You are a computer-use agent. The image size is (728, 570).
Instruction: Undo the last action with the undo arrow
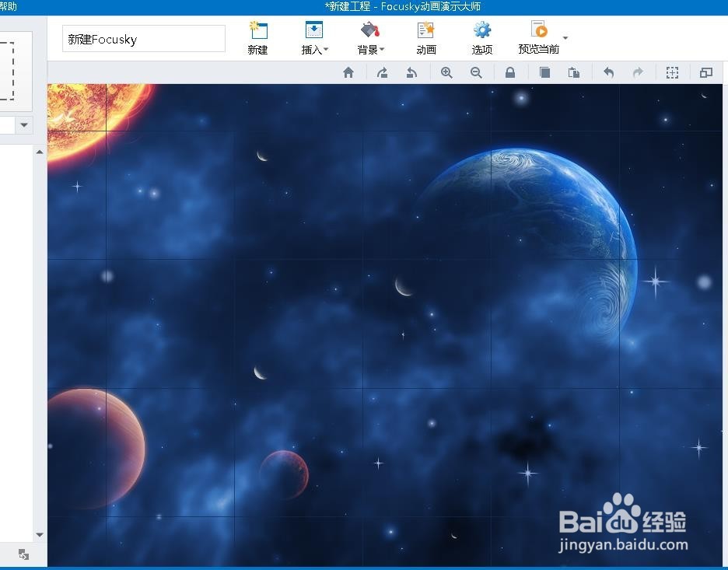[608, 72]
